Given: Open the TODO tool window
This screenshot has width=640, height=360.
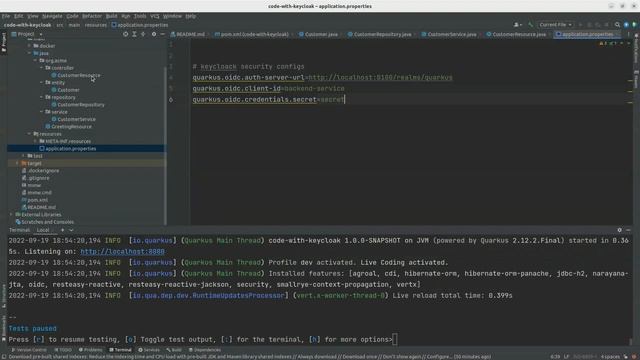Looking at the screenshot, I should pos(63,350).
